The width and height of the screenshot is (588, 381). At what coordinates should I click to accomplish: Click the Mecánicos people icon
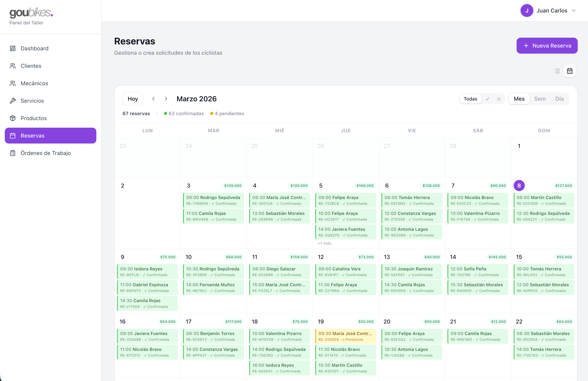point(13,83)
